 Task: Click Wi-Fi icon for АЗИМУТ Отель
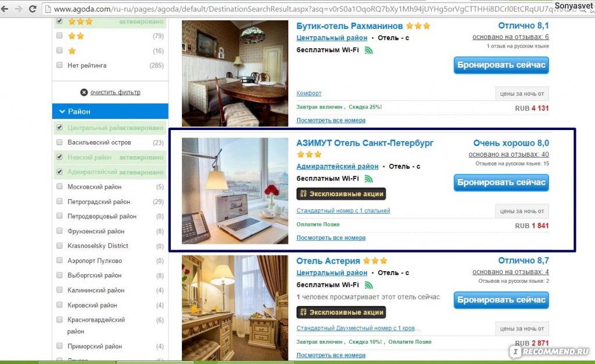click(x=368, y=179)
